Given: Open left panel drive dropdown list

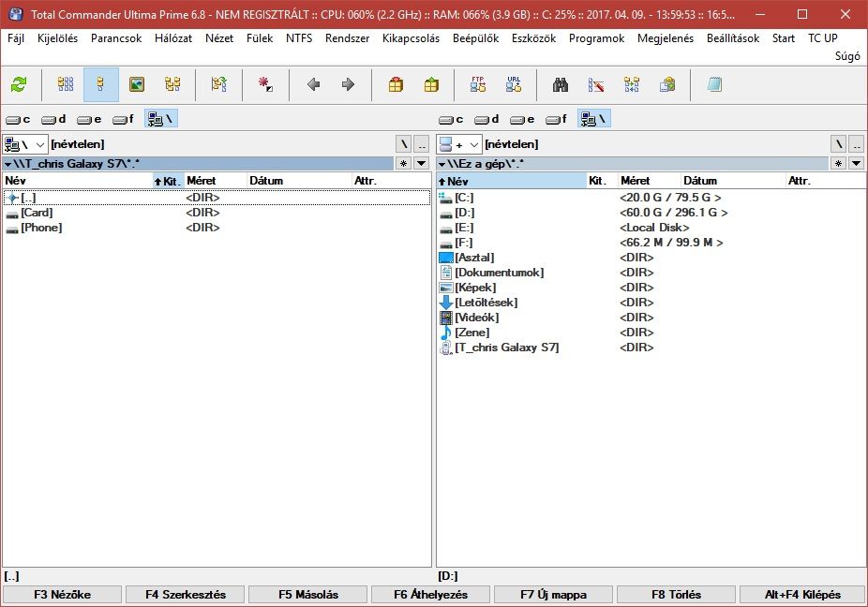Looking at the screenshot, I should 25,144.
